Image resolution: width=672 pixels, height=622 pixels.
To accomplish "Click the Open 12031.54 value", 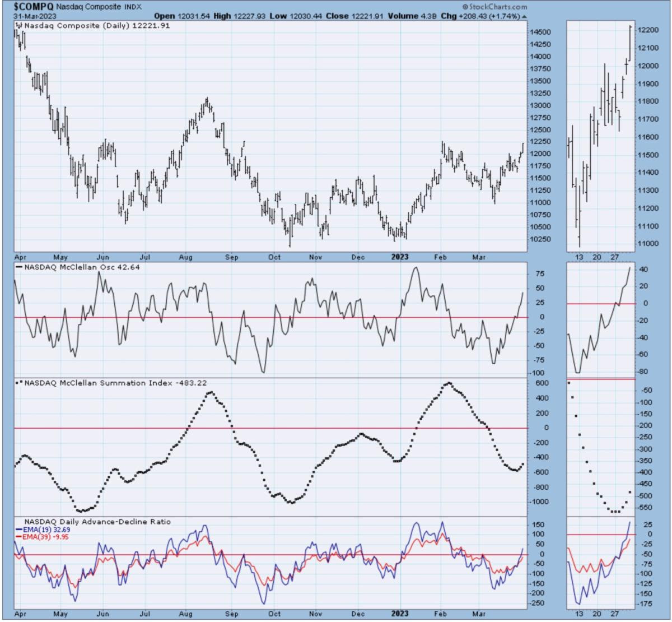I will [x=183, y=17].
